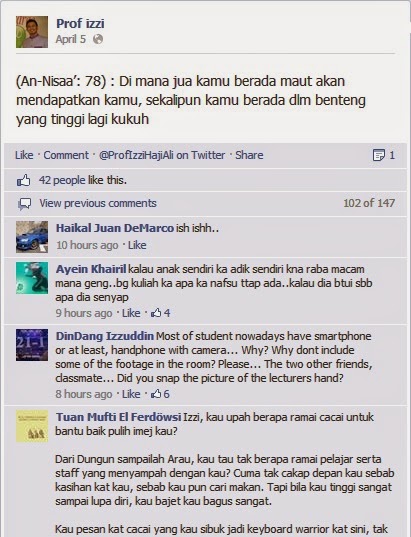Open the April 5 post timestamp
The height and width of the screenshot is (537, 411).
tap(71, 39)
